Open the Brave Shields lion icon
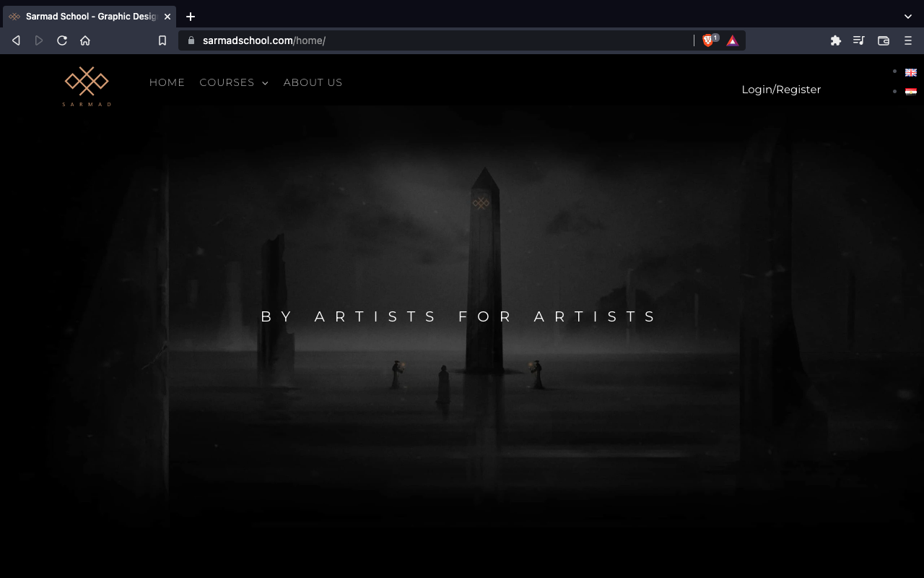The image size is (924, 578). point(708,40)
